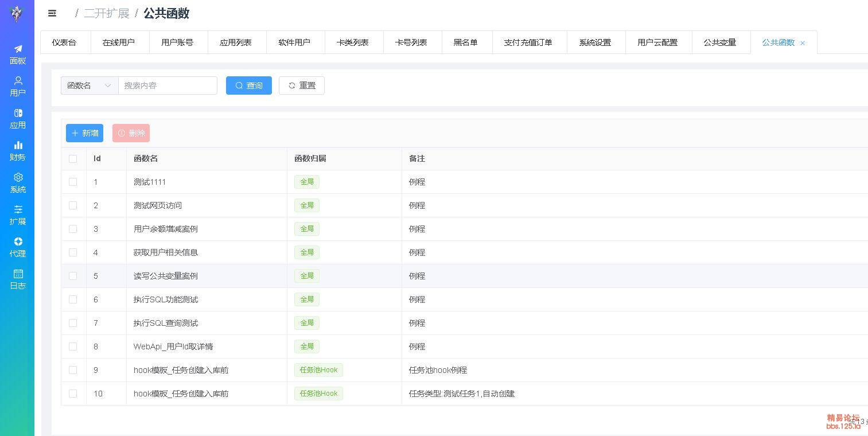The width and height of the screenshot is (868, 436).
Task: Click the 新增 add button
Action: (84, 133)
